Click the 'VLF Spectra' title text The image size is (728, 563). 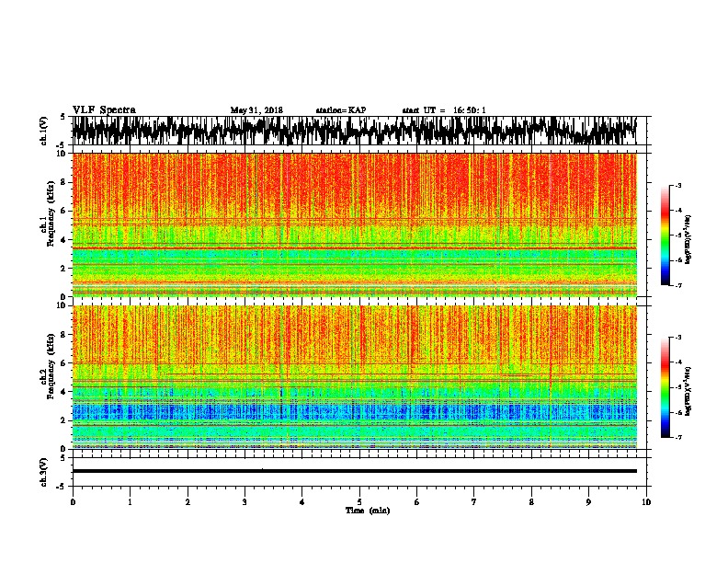coord(104,109)
